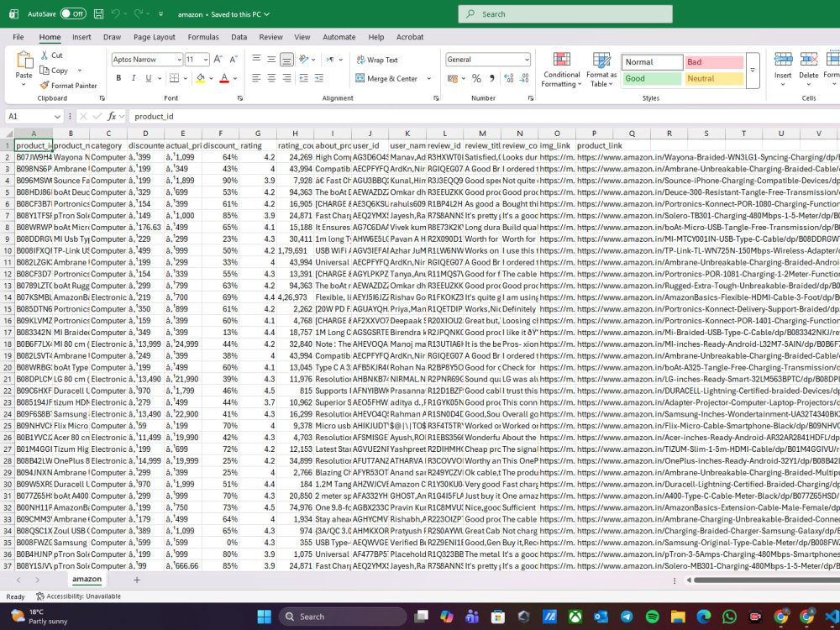Open Conditional Formatting menu

click(x=561, y=71)
